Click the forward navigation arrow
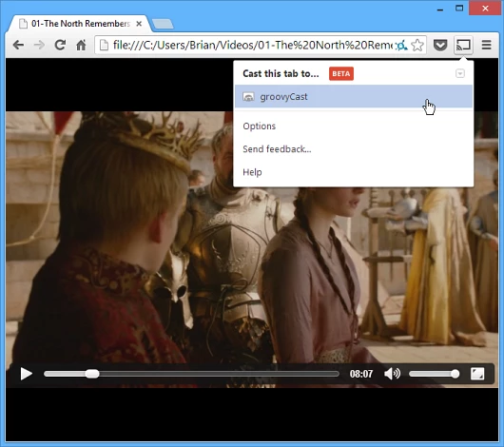Screen dimensions: 504x447 click(39, 45)
